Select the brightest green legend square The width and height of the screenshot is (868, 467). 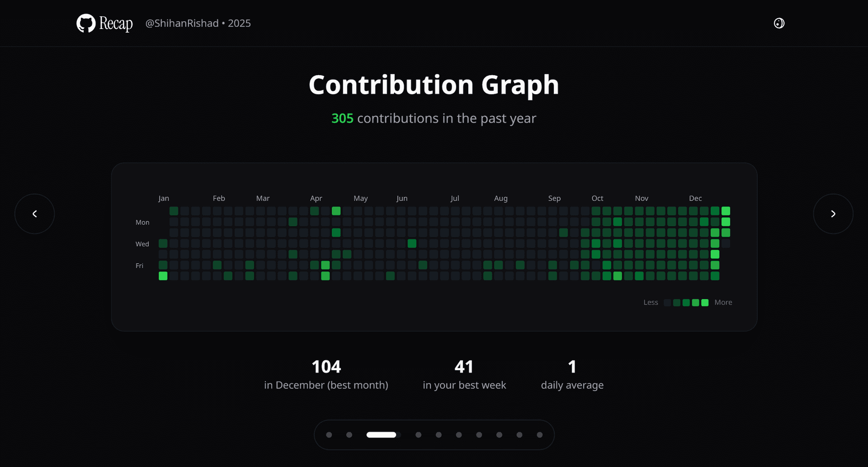tap(705, 302)
